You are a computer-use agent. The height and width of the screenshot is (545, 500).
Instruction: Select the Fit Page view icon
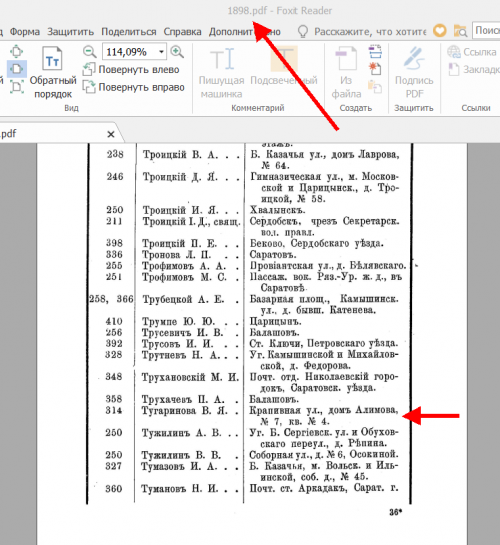click(x=16, y=51)
